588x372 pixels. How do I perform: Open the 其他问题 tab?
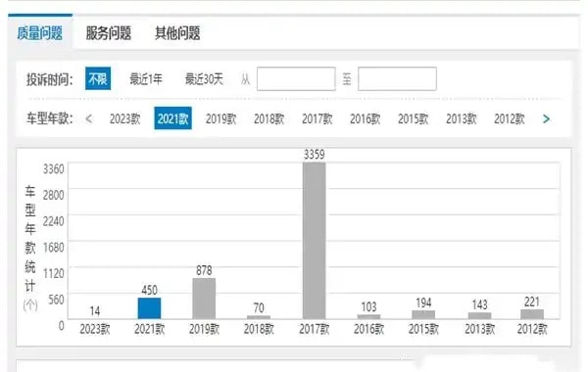(x=177, y=33)
